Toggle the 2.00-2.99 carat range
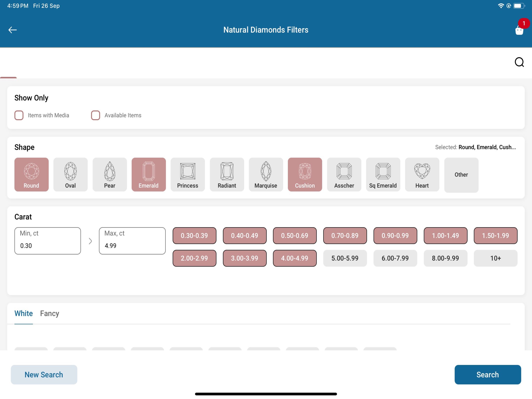The height and width of the screenshot is (399, 532). click(x=194, y=258)
